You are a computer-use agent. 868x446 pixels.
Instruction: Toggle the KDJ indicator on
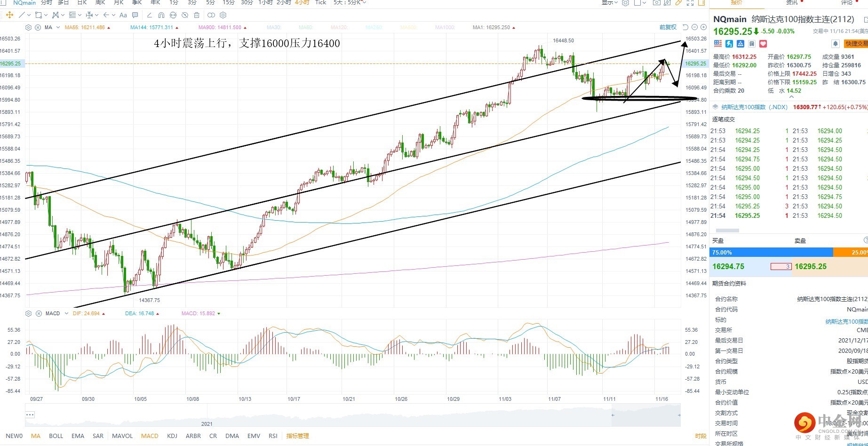tap(172, 436)
